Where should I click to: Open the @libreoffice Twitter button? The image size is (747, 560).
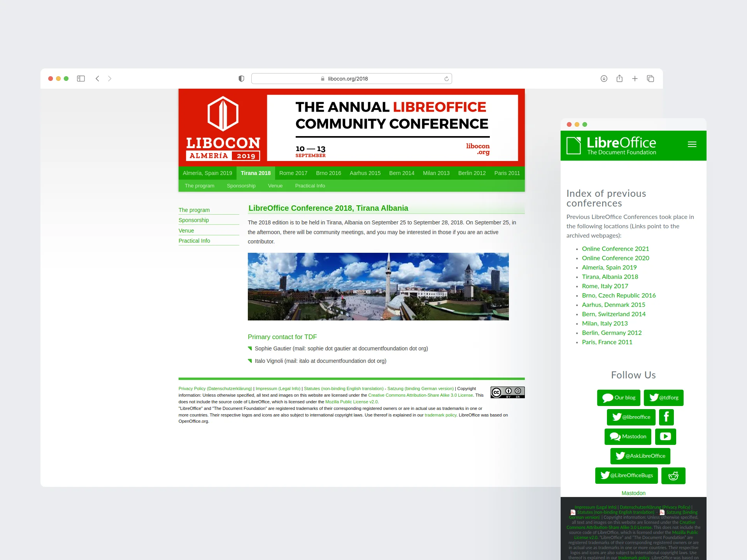coord(631,417)
